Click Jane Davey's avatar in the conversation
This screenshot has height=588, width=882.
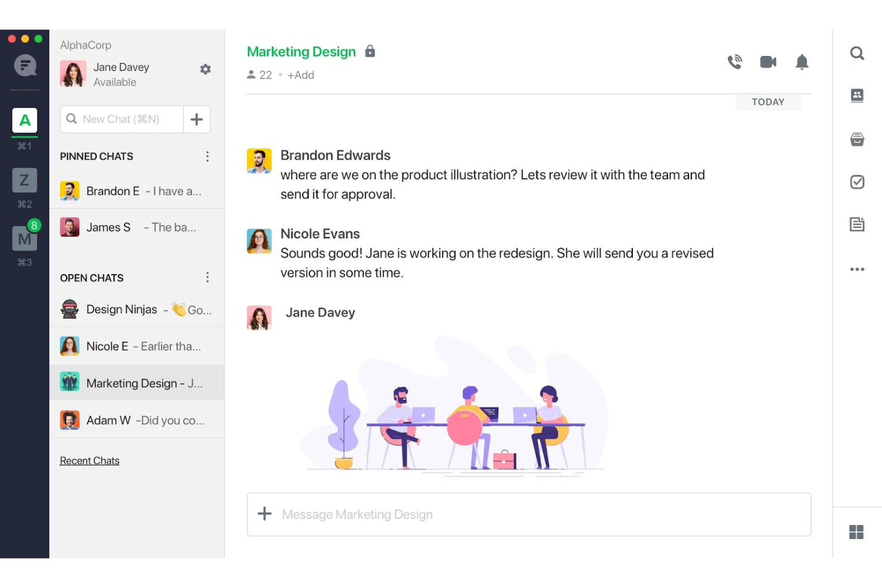[259, 318]
